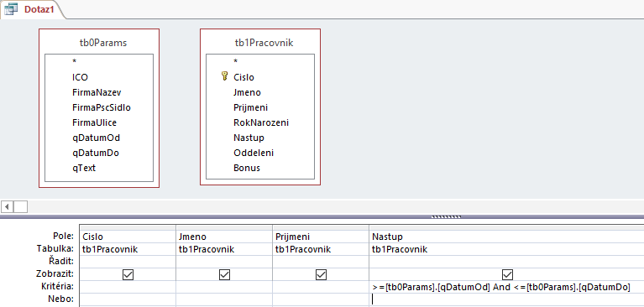
Task: Click the Řadit cell for Cislo column
Action: (x=128, y=262)
